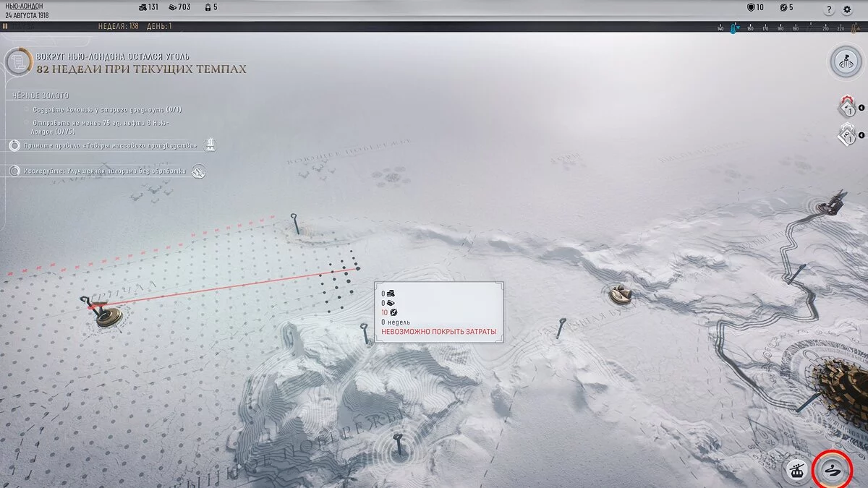Open the settings gear menu

click(848, 9)
